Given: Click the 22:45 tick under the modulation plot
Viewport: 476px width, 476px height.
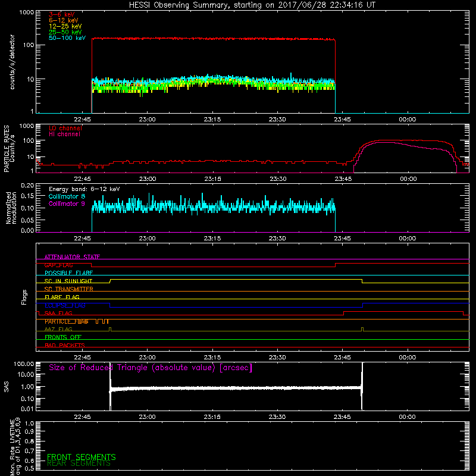Looking at the screenshot, I should tap(82, 239).
